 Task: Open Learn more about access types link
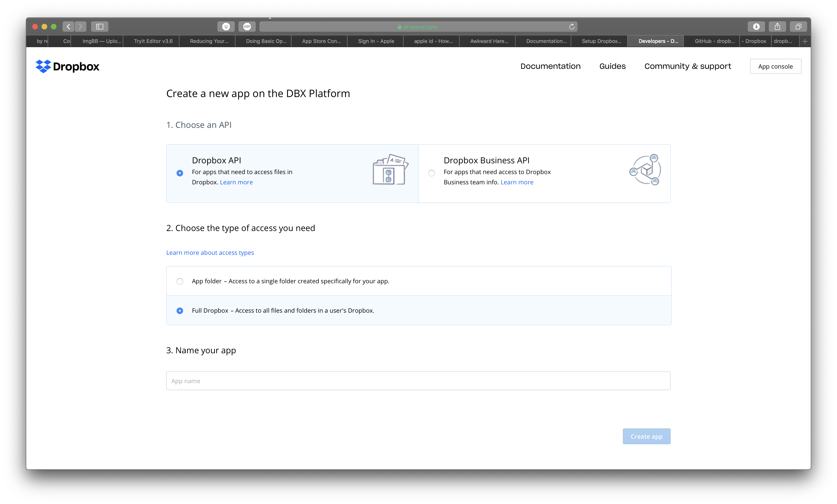click(x=210, y=252)
